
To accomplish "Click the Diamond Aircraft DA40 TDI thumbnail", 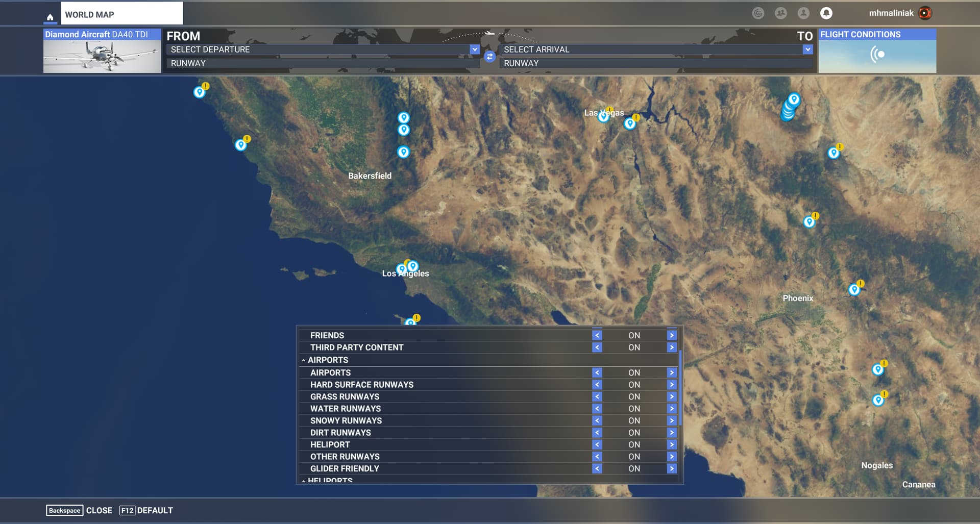I will pyautogui.click(x=102, y=56).
